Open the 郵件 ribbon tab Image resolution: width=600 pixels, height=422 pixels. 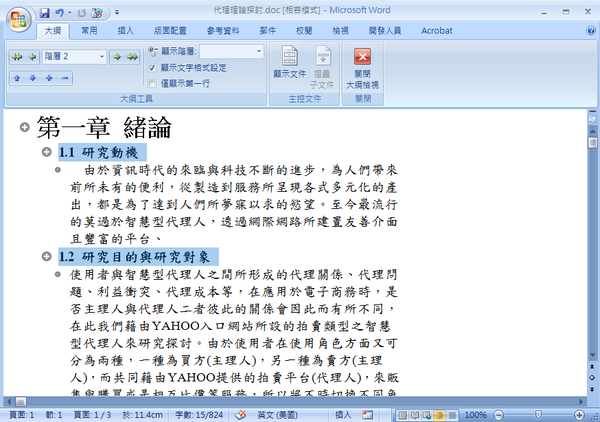pos(267,31)
